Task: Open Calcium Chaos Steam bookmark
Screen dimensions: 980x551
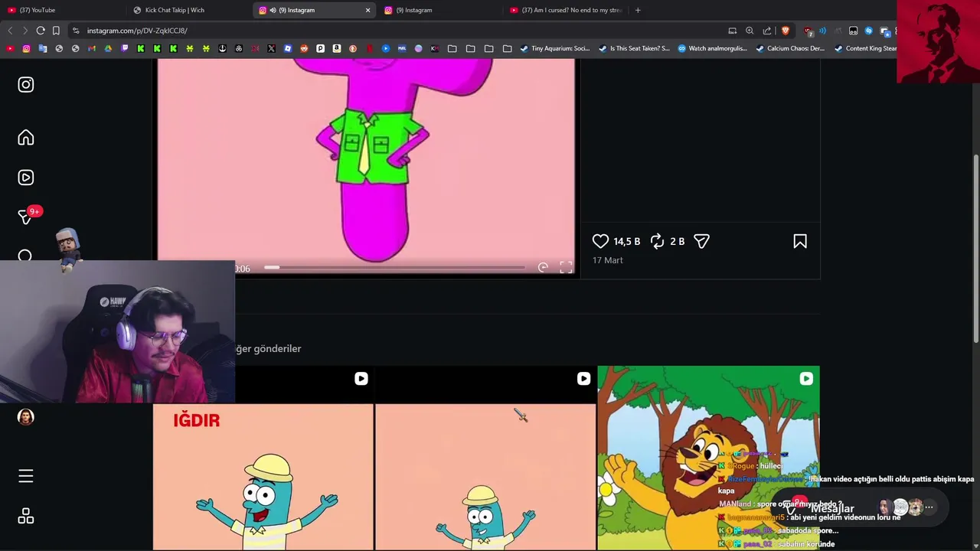Action: pos(790,48)
